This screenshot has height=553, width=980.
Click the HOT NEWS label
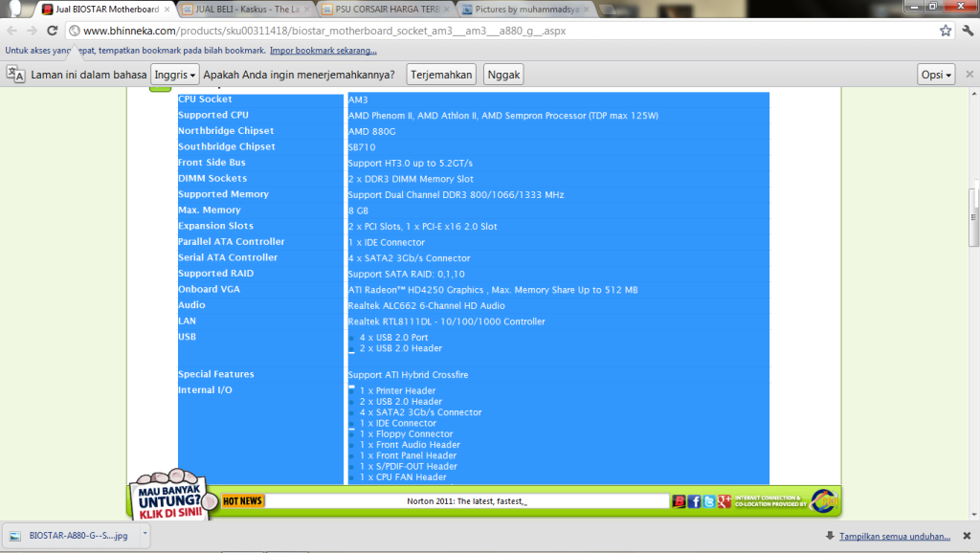pos(242,501)
